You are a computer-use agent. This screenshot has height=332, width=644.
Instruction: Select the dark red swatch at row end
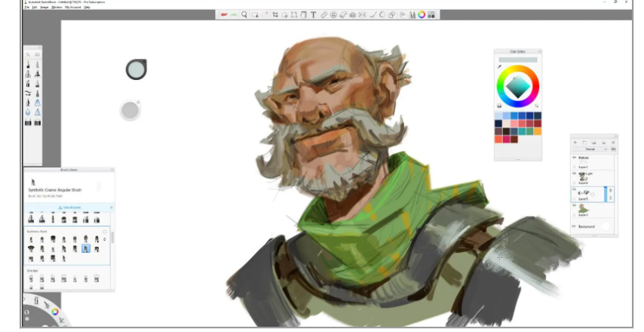tap(538, 124)
